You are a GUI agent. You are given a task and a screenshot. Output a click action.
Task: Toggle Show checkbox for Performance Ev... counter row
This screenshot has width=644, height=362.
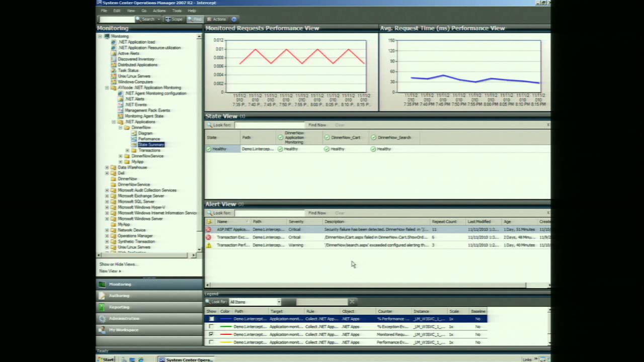click(211, 342)
